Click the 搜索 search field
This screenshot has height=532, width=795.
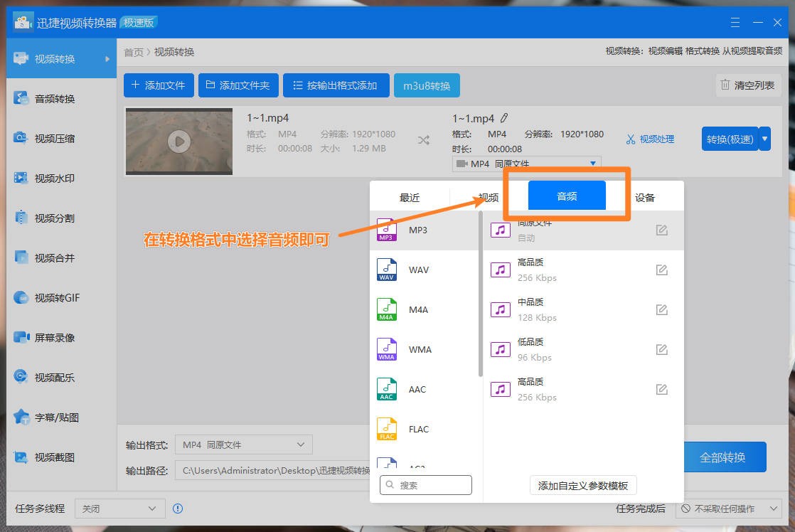click(x=425, y=484)
